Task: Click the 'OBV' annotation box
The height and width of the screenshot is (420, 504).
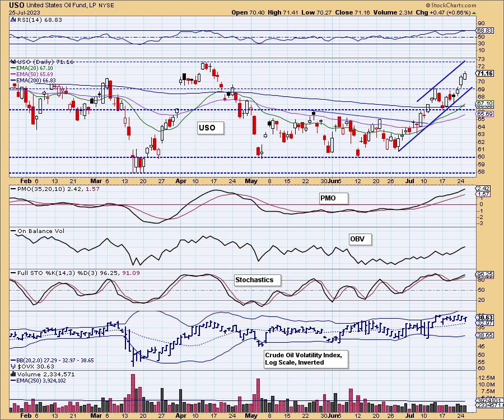Action: tap(360, 240)
